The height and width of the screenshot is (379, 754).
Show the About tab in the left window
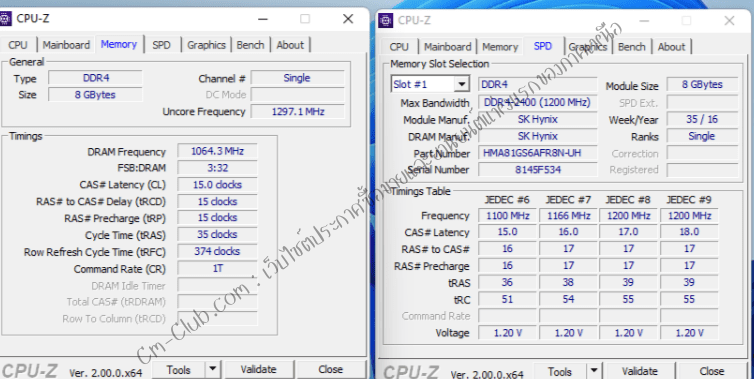290,45
